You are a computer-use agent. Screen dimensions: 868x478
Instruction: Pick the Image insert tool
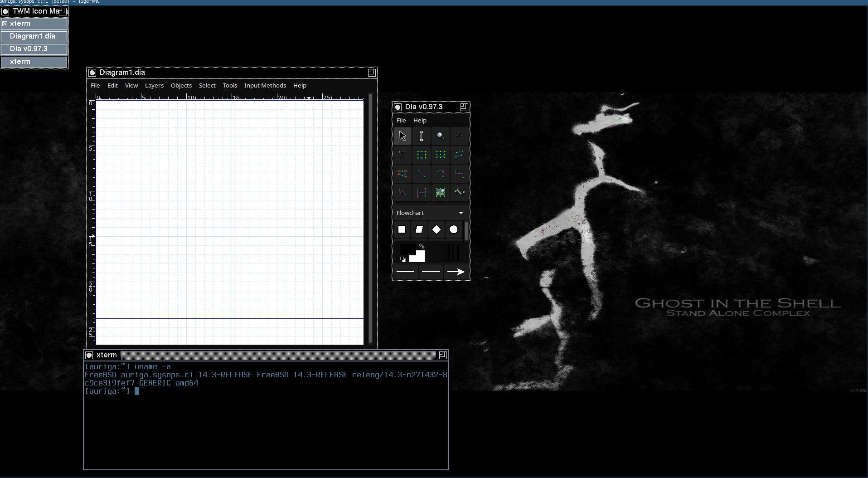click(440, 192)
